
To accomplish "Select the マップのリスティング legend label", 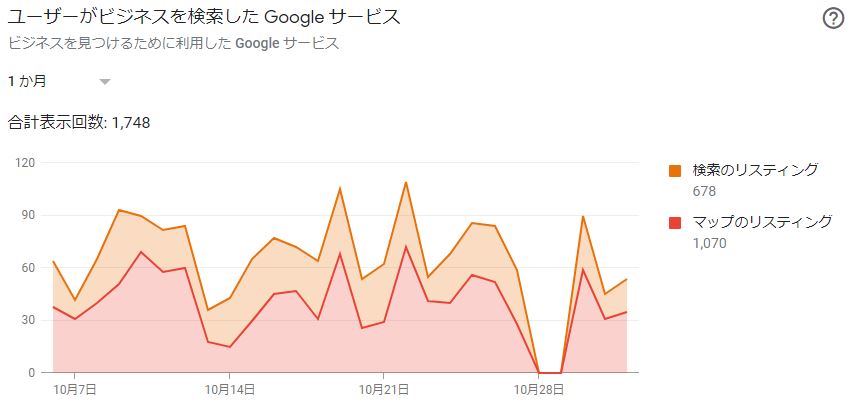I will coord(762,222).
